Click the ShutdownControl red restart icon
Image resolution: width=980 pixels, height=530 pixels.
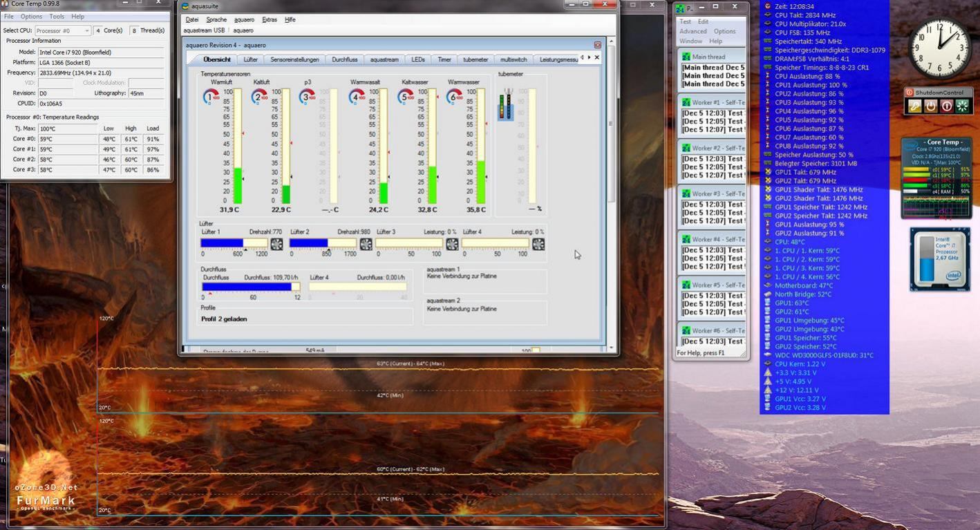click(946, 106)
